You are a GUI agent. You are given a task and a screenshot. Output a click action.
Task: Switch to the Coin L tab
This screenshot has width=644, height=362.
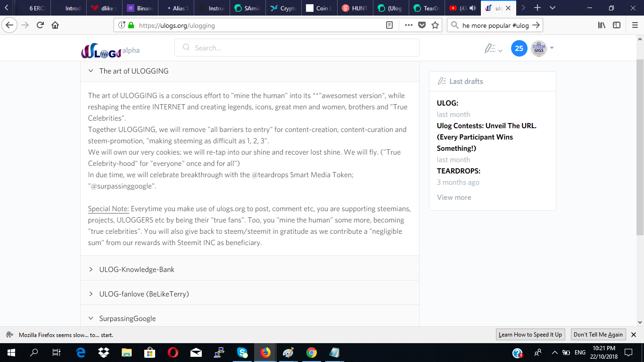pyautogui.click(x=318, y=8)
